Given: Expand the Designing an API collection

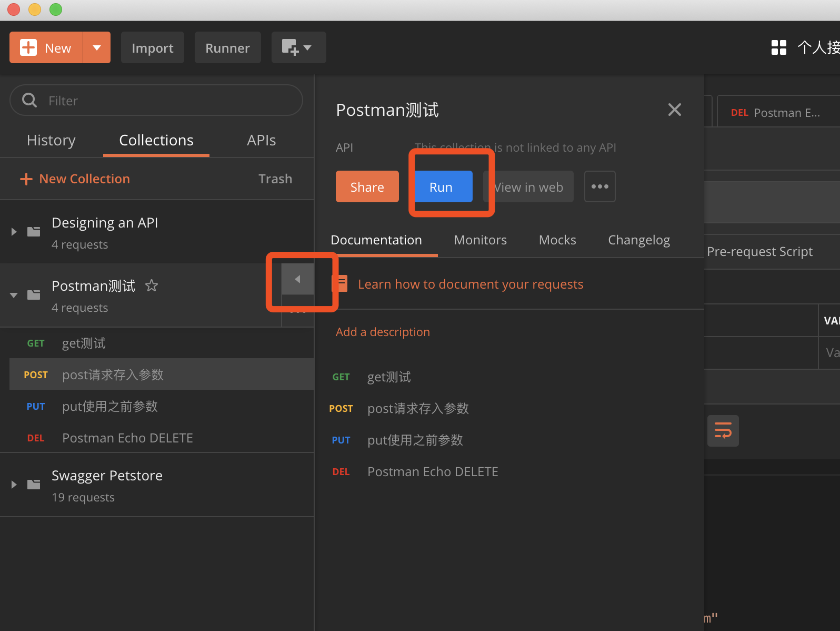Looking at the screenshot, I should pos(14,232).
